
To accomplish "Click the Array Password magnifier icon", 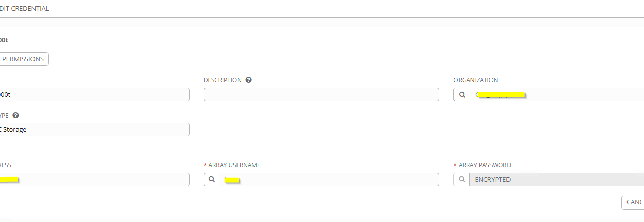I will [x=462, y=180].
